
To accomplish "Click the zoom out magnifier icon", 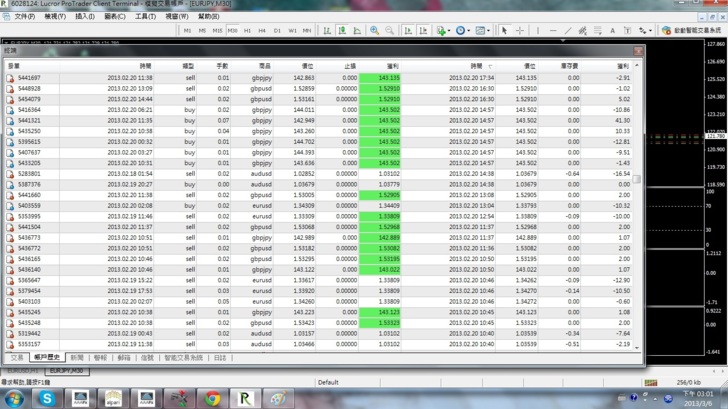I will [389, 31].
